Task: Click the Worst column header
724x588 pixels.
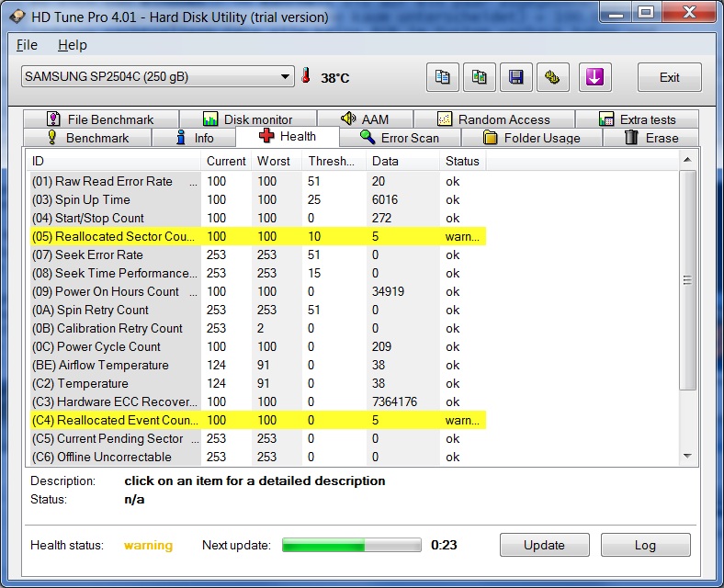Action: coord(277,161)
